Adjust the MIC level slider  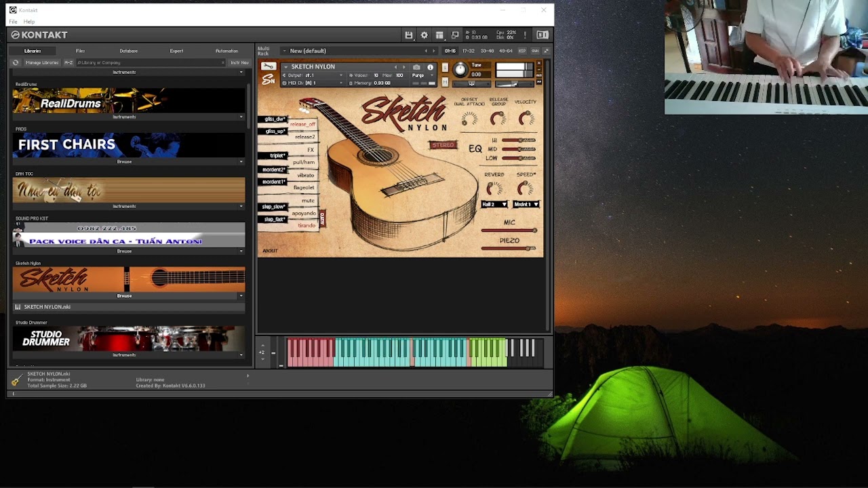pyautogui.click(x=509, y=230)
